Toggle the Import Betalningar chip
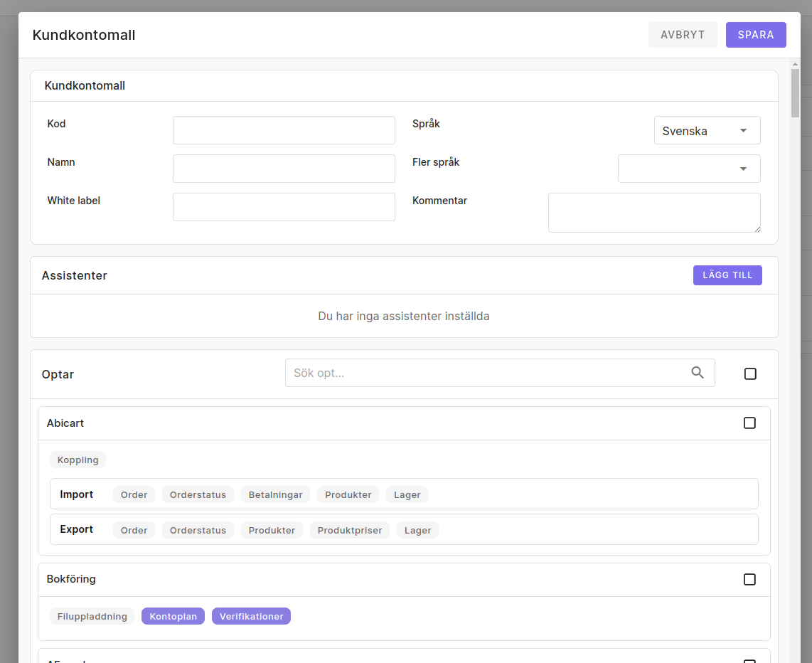The image size is (812, 663). 275,494
